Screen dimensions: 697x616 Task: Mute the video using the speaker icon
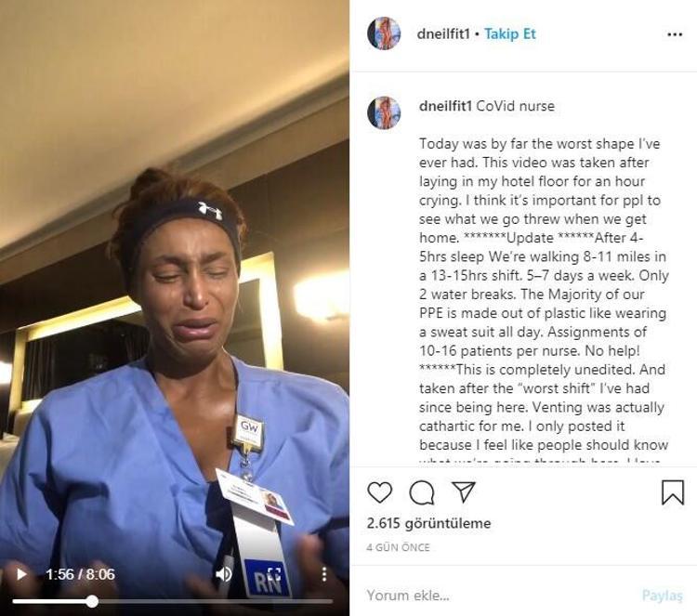[x=224, y=574]
